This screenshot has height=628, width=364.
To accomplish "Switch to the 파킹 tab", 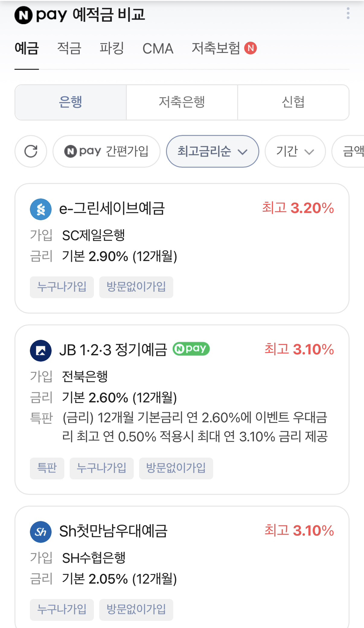I will [112, 48].
